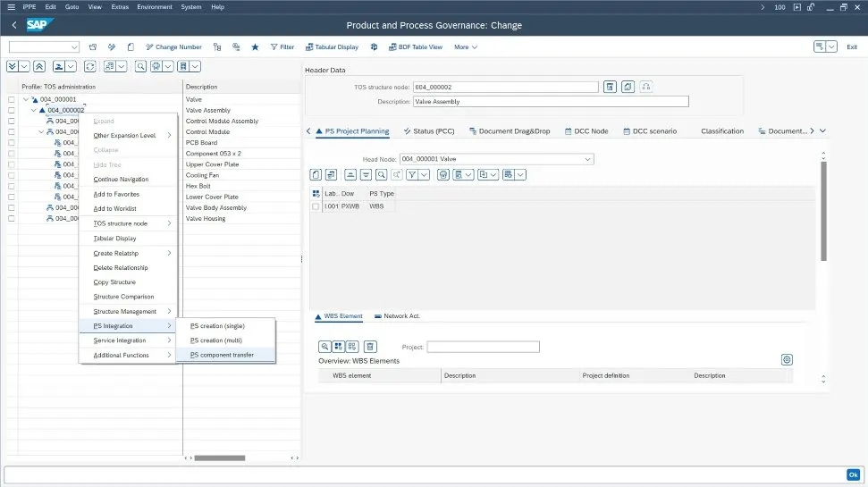The image size is (868, 487).
Task: Tick the checkbox for row 004_000001
Action: 12,99
